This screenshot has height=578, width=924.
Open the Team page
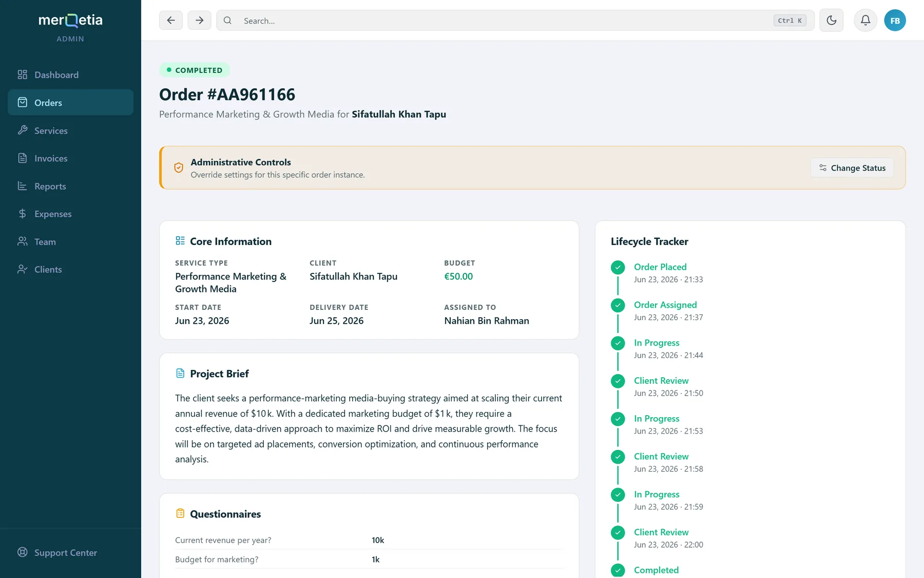pos(70,241)
